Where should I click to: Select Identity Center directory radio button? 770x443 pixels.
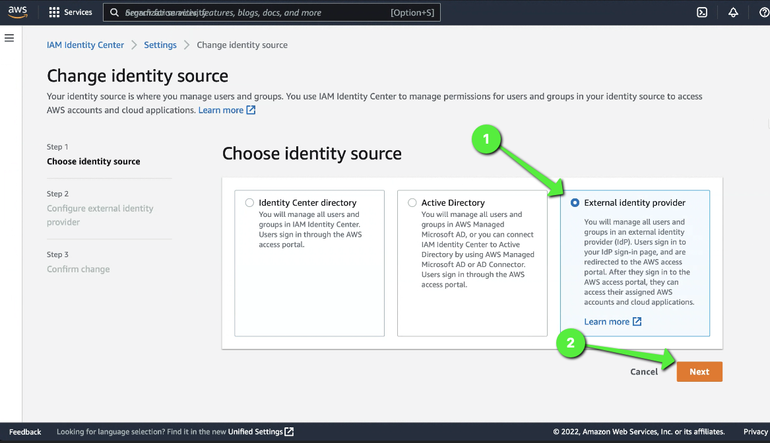pyautogui.click(x=249, y=202)
